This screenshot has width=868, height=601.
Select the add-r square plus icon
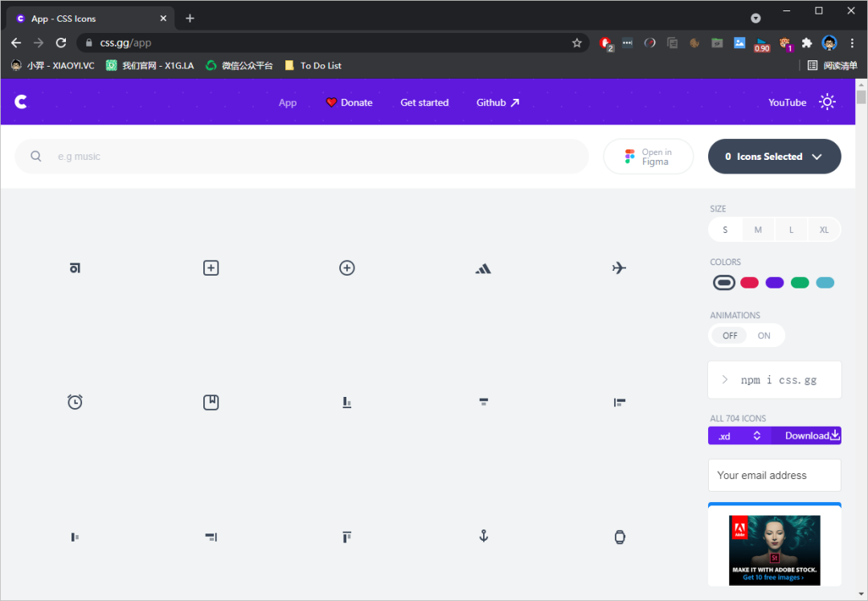point(211,268)
